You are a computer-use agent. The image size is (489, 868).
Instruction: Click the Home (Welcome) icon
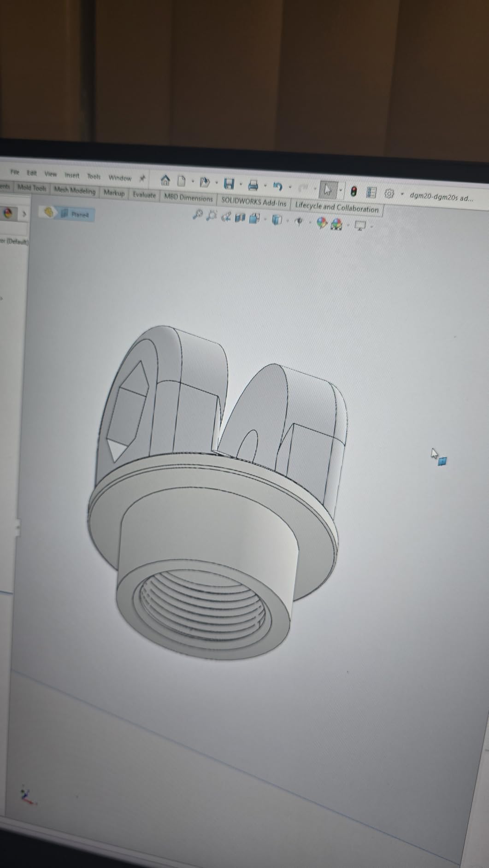[165, 180]
